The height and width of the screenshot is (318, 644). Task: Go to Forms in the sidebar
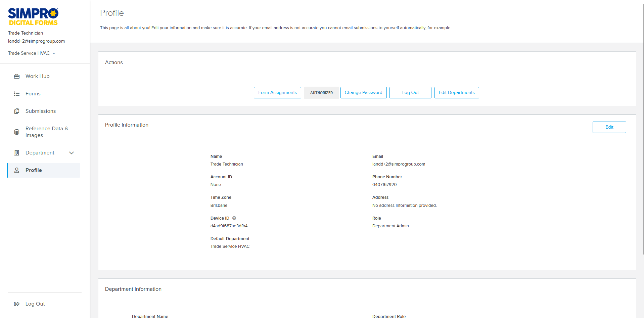point(44,94)
